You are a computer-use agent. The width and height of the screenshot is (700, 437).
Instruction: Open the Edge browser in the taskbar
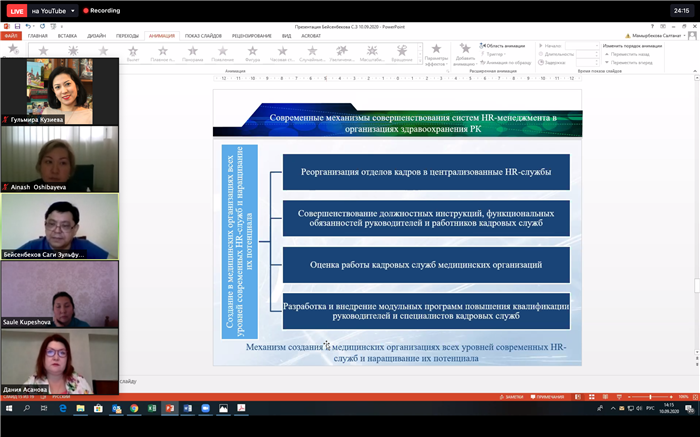62,408
